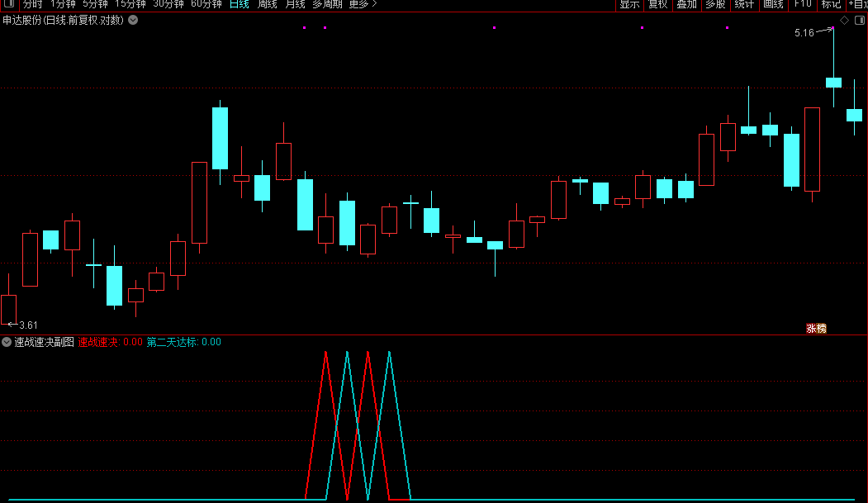Expand the 更多 period options

coord(363,4)
